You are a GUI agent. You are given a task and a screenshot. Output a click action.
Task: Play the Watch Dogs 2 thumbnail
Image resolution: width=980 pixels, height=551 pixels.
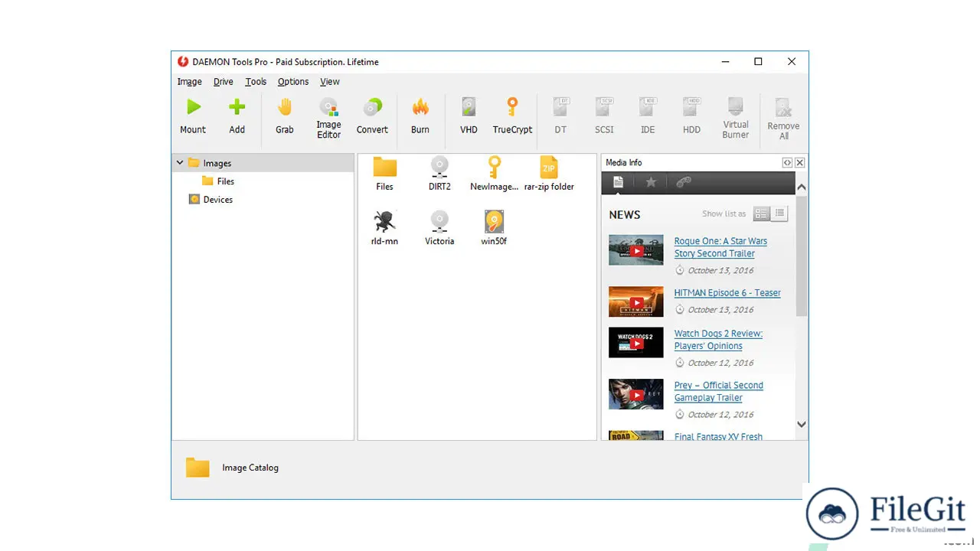tap(636, 343)
